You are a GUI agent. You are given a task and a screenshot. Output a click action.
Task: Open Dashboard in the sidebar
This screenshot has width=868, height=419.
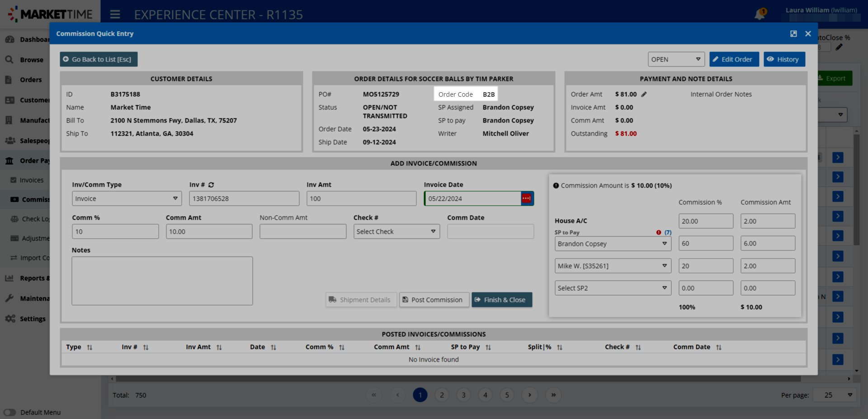(x=26, y=39)
